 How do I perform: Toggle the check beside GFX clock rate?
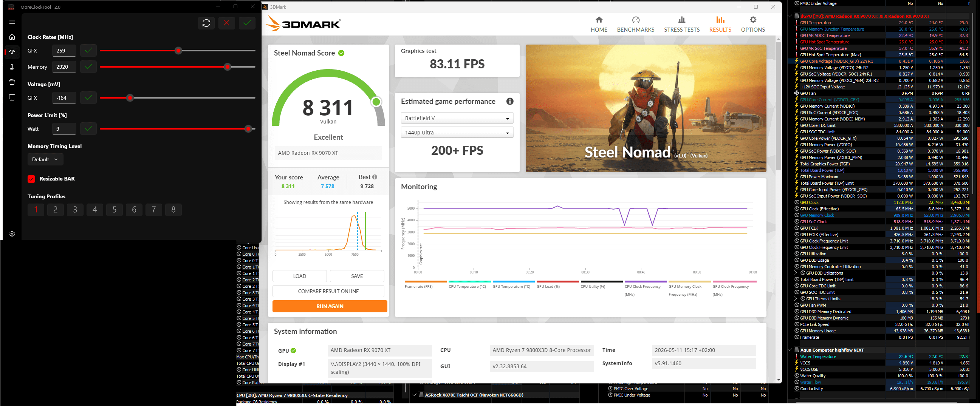click(x=88, y=51)
